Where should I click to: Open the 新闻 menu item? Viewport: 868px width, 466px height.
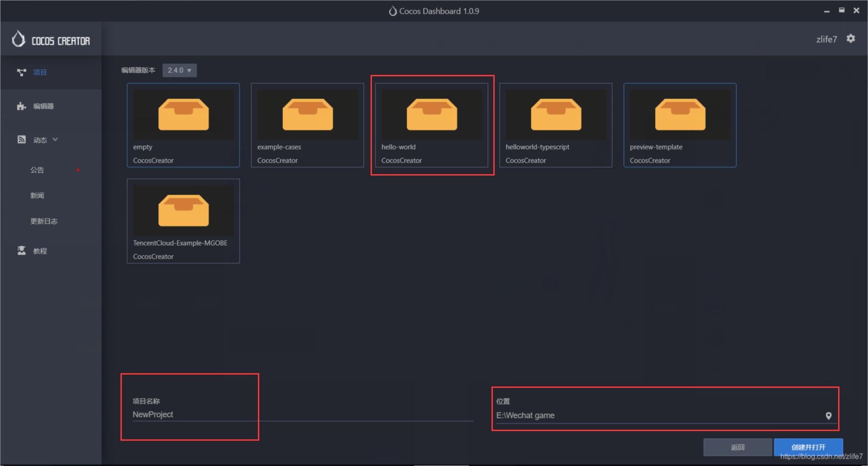coord(37,196)
